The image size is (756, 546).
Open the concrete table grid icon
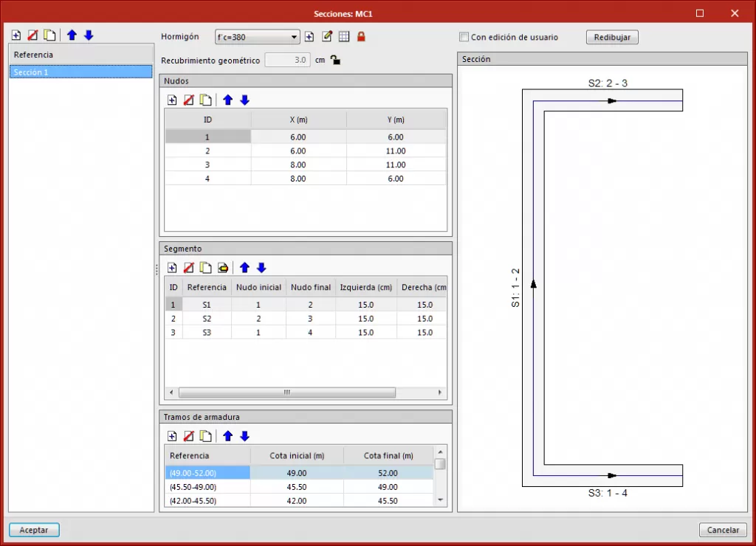coord(344,37)
